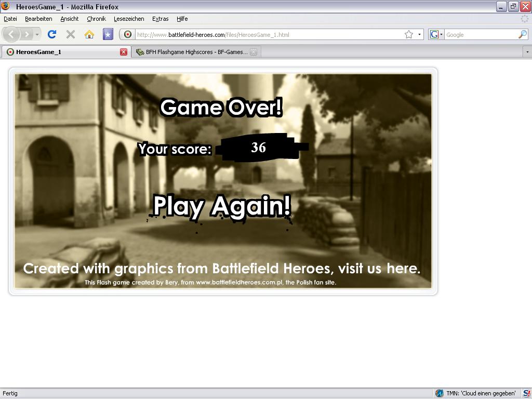532x399 pixels.
Task: Click the TrackMeNot status bar icon
Action: pos(439,393)
